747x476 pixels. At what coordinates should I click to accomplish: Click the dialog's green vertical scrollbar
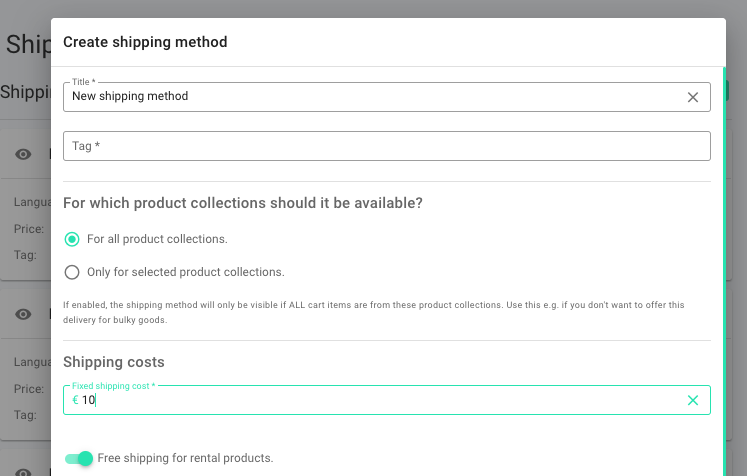point(724,250)
